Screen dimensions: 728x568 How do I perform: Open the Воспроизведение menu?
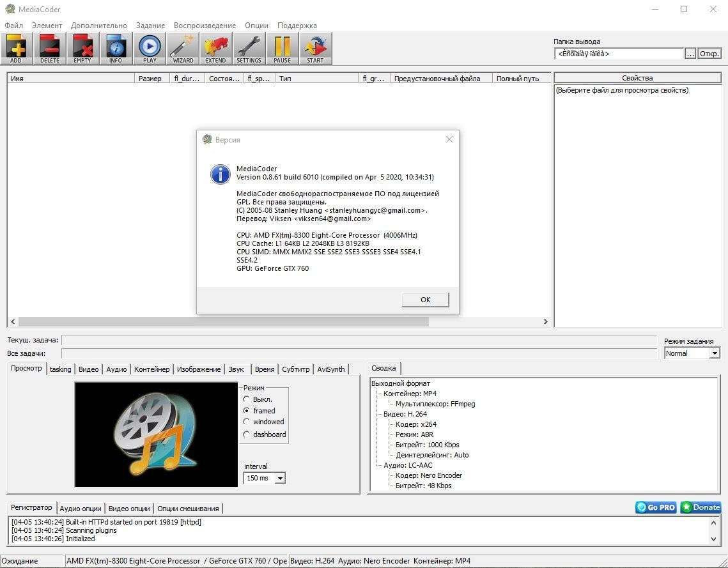[x=205, y=26]
